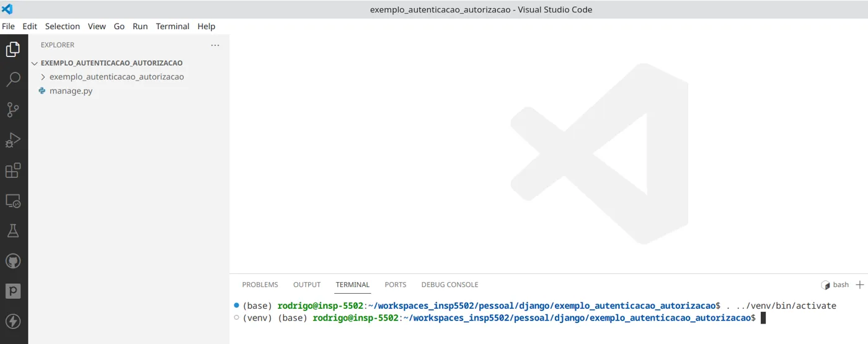Click the hollow command decoration circle in terminal
Viewport: 868px width, 344px height.
237,317
